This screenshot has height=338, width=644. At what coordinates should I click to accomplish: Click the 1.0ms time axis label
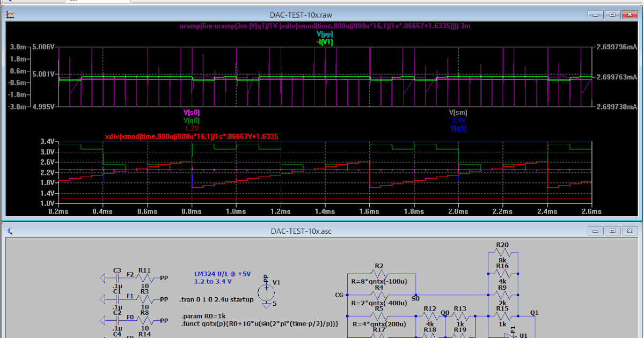point(235,212)
